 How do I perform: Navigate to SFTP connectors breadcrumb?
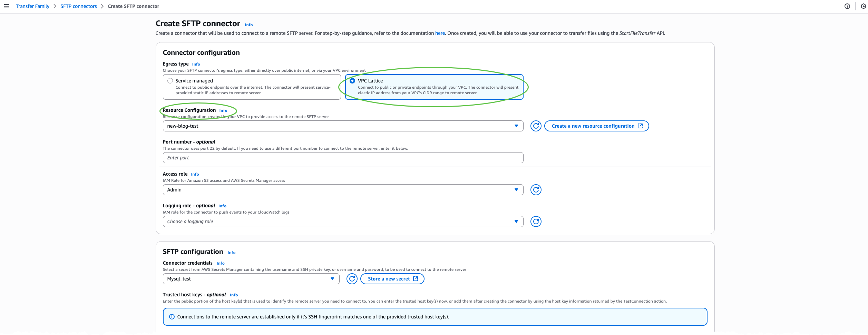pos(78,6)
